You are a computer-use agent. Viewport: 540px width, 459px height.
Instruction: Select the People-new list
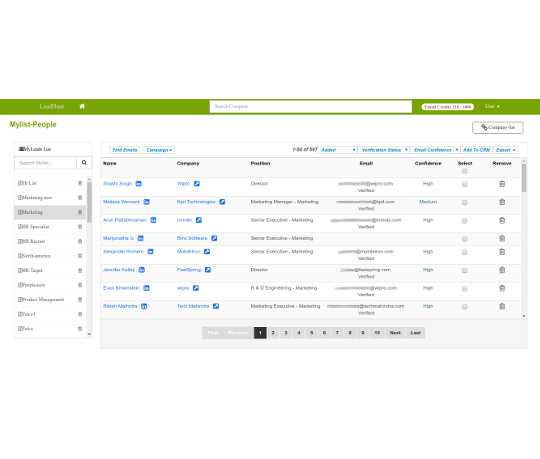click(32, 285)
